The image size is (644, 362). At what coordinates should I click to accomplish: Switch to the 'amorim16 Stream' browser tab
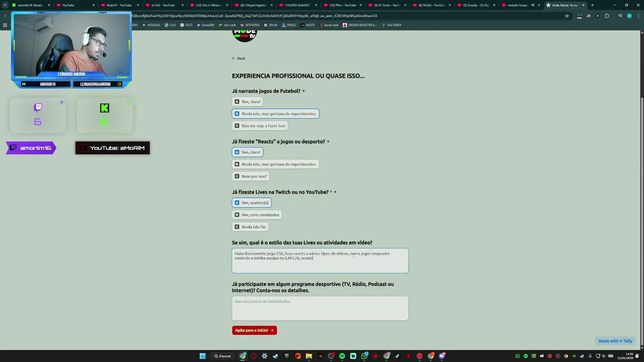[x=30, y=5]
